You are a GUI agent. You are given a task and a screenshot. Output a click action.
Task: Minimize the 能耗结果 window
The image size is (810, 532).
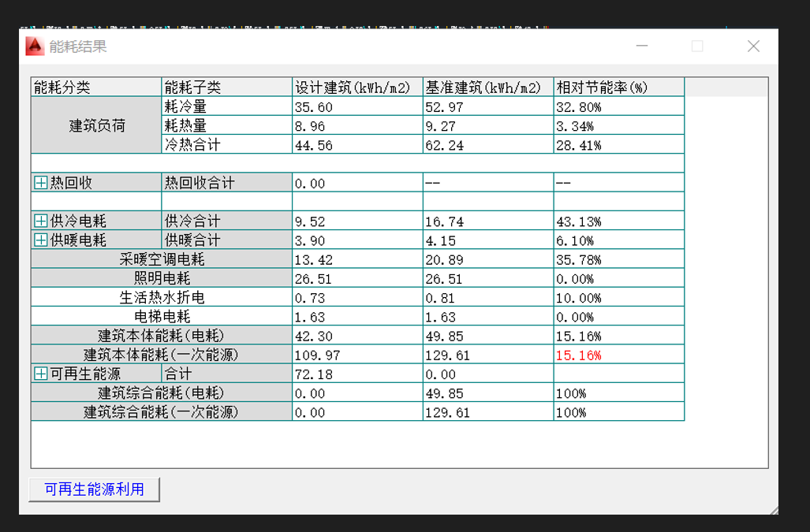642,47
